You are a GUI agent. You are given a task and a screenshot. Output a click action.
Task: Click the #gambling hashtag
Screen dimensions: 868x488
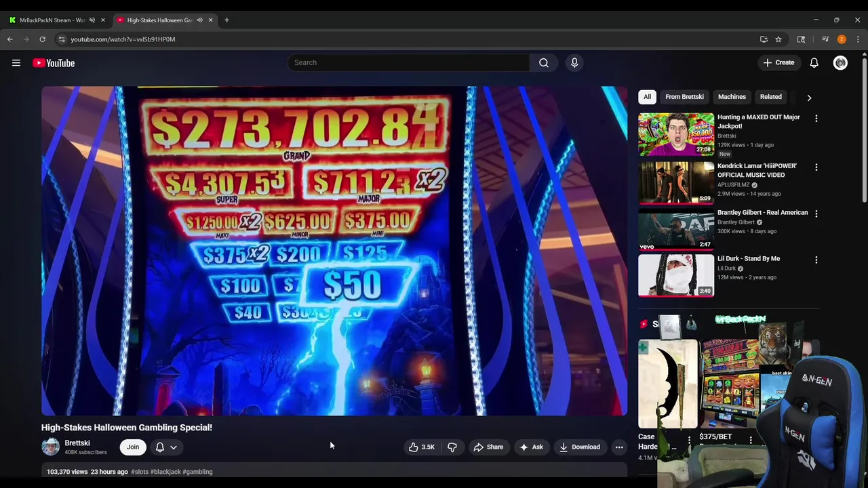(197, 472)
